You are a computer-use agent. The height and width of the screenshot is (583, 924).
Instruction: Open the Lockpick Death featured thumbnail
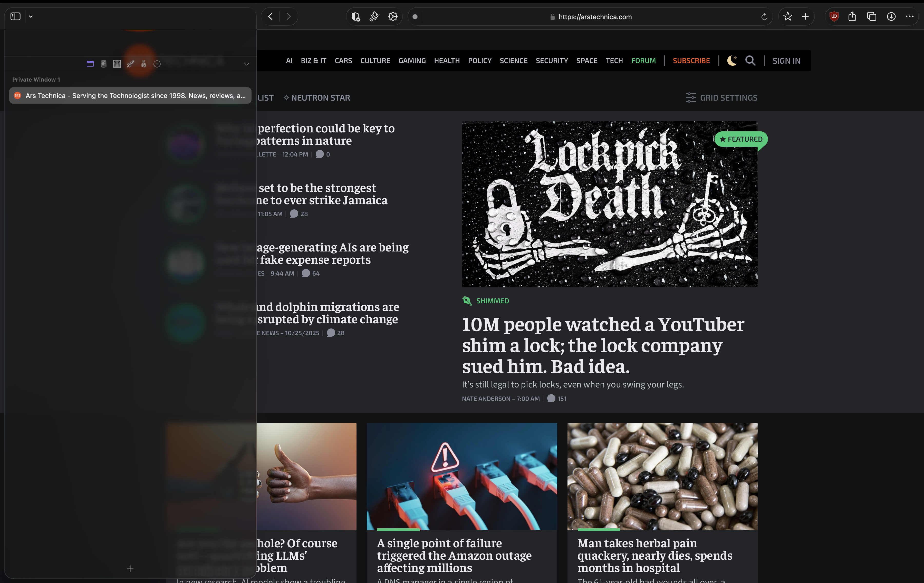point(609,205)
